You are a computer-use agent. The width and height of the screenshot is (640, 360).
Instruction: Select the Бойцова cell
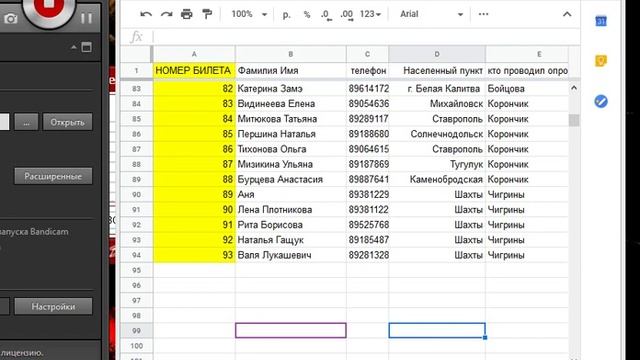click(x=527, y=89)
